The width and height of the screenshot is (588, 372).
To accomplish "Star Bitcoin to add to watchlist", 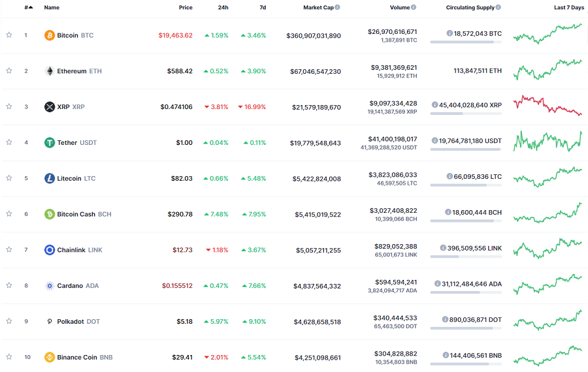I will click(9, 35).
